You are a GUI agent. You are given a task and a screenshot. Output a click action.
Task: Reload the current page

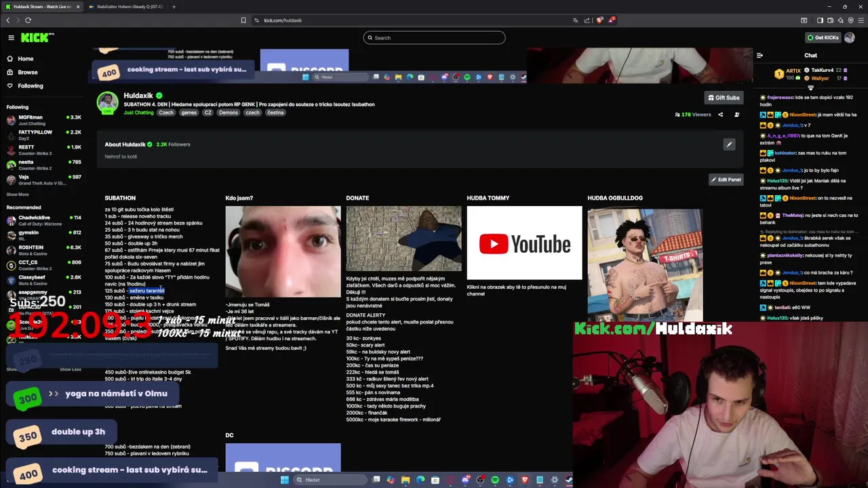click(28, 20)
